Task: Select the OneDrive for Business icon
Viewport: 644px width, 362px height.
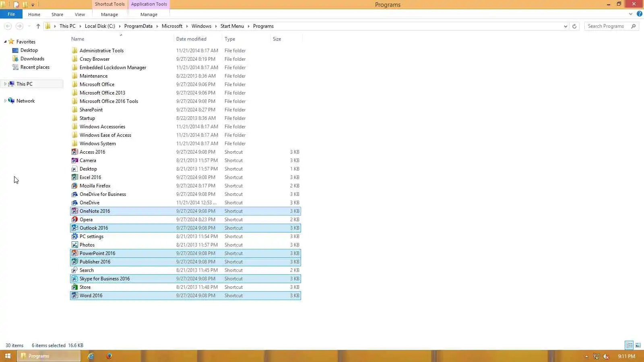Action: (74, 194)
